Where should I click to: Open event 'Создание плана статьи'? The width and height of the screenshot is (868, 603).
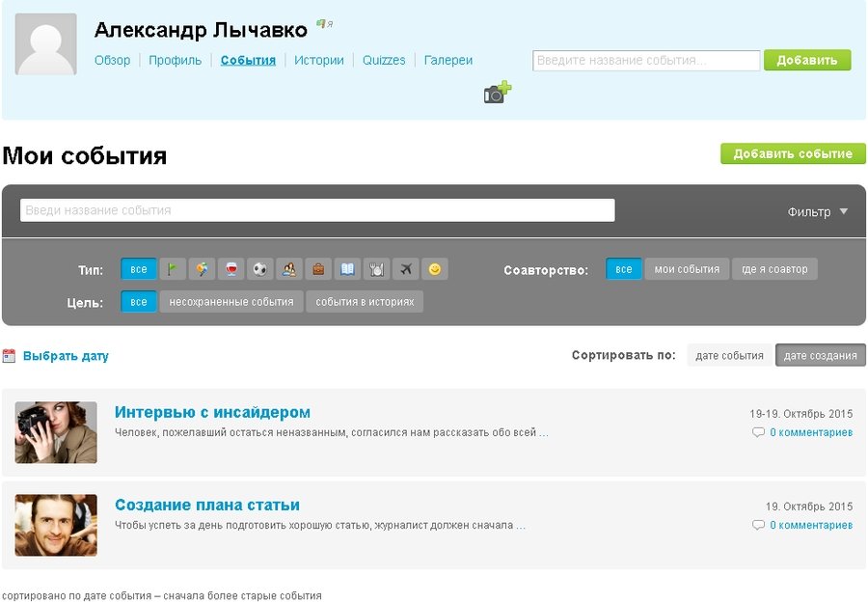(x=207, y=505)
